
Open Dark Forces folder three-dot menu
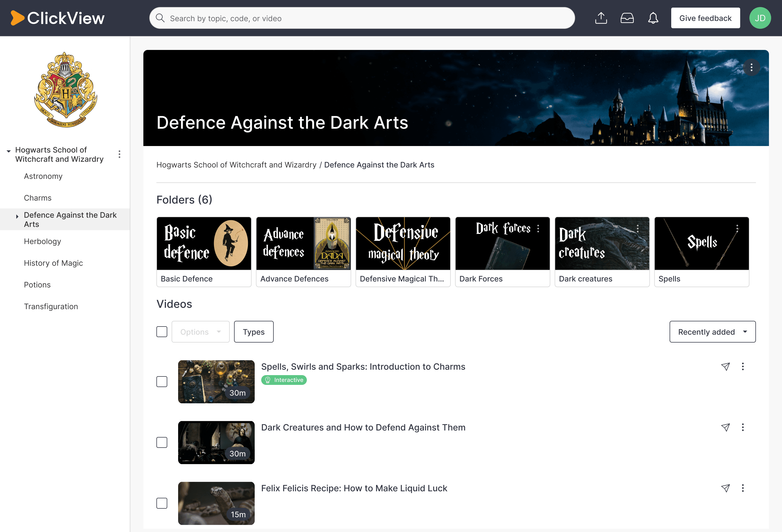[538, 229]
